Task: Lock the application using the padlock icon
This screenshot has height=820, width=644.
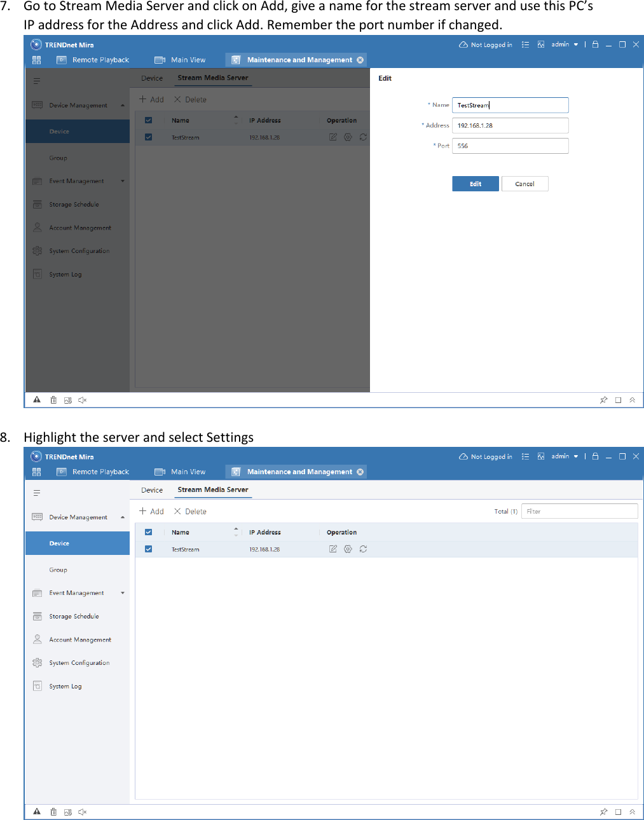Action: 595,456
